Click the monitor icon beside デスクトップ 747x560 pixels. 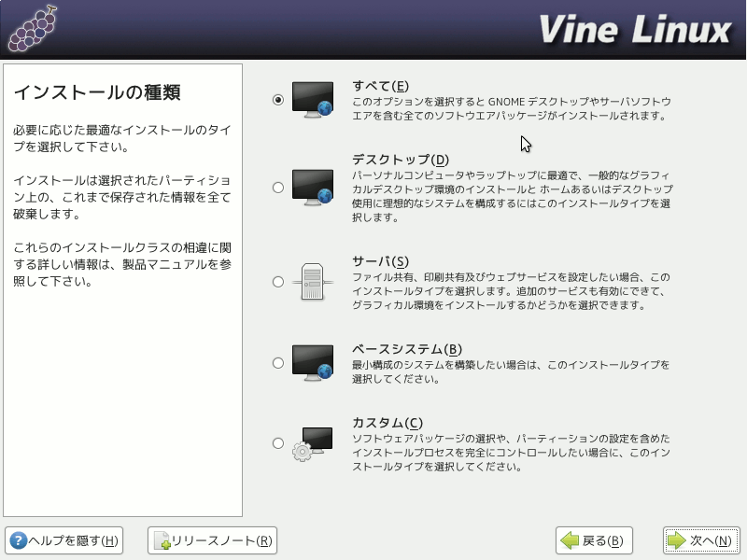coord(313,188)
